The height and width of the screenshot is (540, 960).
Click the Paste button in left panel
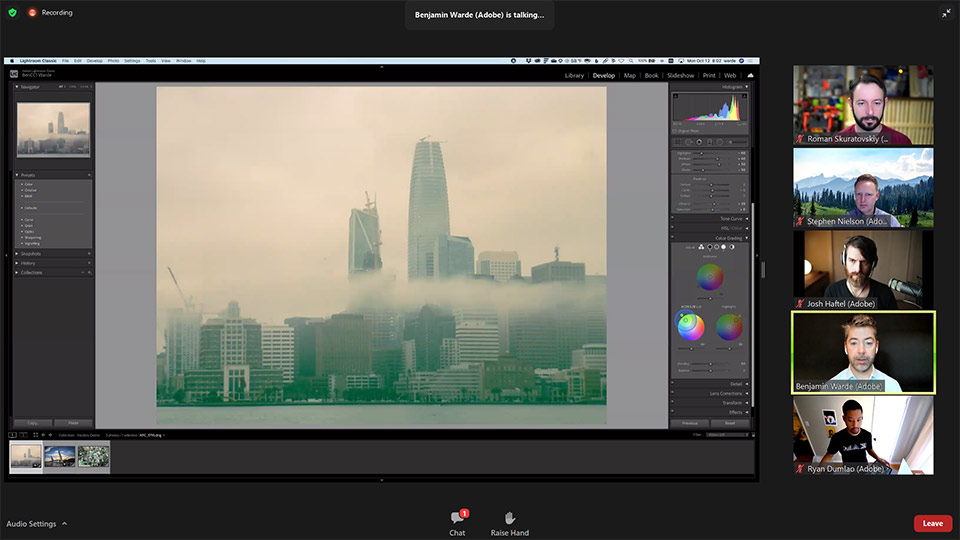[x=73, y=423]
